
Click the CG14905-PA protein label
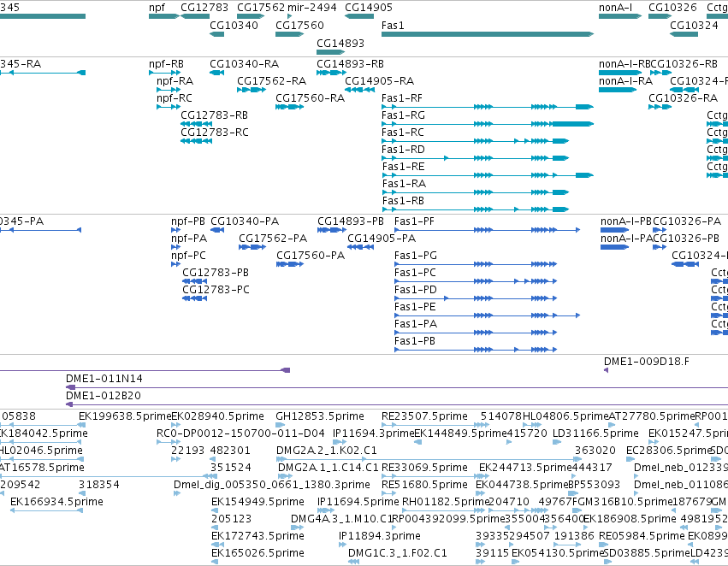tap(382, 239)
